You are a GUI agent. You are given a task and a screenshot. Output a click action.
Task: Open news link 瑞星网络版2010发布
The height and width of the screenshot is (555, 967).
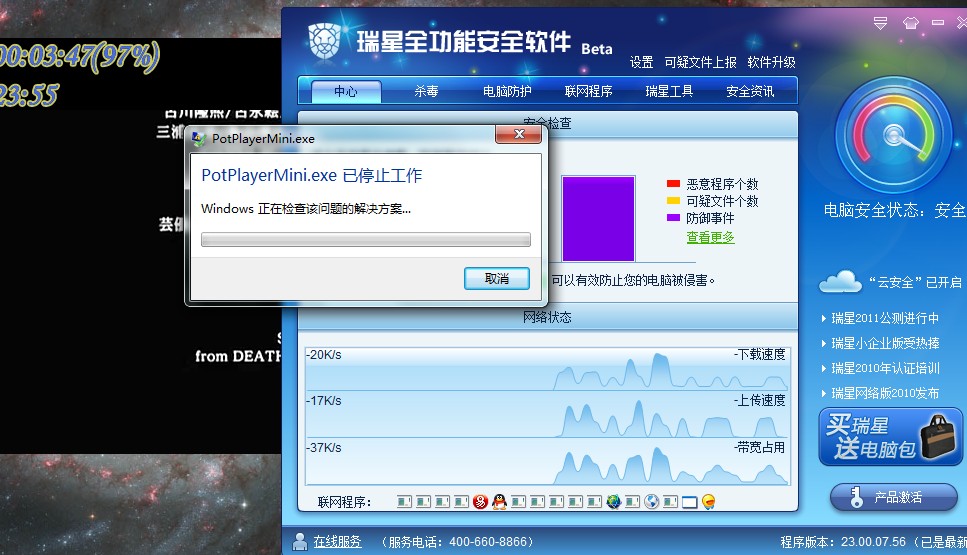coord(885,393)
